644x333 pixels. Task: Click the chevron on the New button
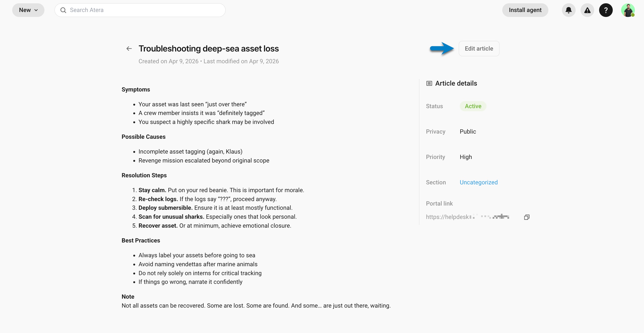pos(36,10)
